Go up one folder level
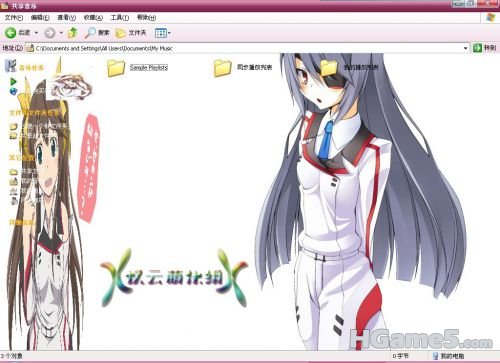The image size is (500, 363). (72, 32)
